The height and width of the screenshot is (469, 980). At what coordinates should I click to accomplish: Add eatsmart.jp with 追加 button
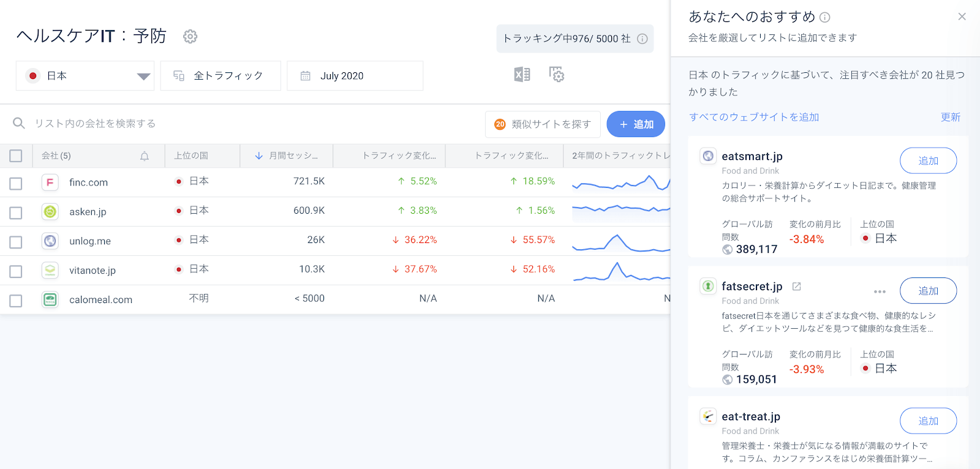[x=928, y=160]
